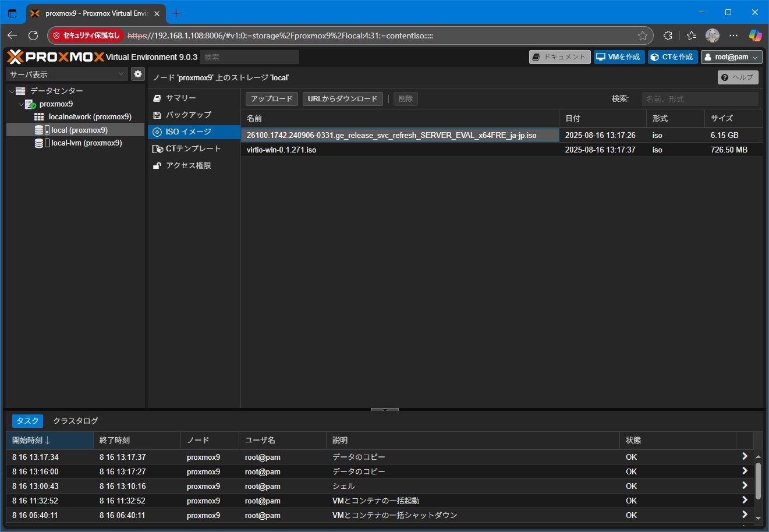The height and width of the screenshot is (532, 769).
Task: Open browser settings ellipsis menu
Action: point(733,36)
